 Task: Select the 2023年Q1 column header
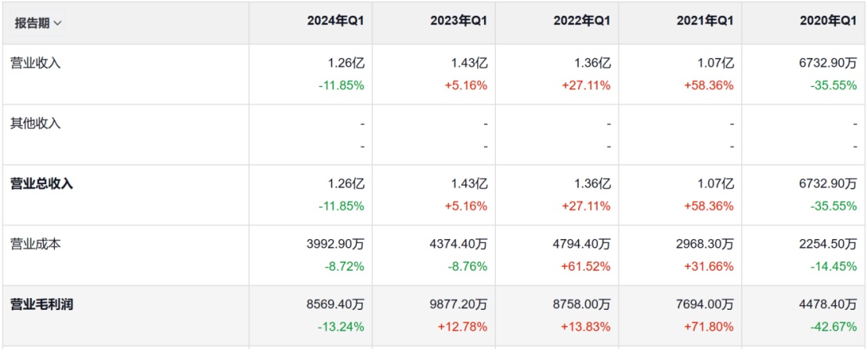pyautogui.click(x=458, y=22)
